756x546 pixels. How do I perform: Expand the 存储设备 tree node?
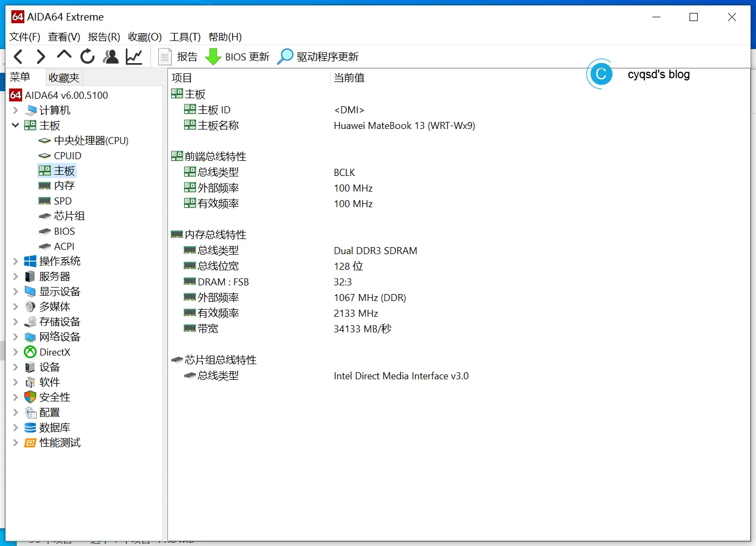coord(15,322)
